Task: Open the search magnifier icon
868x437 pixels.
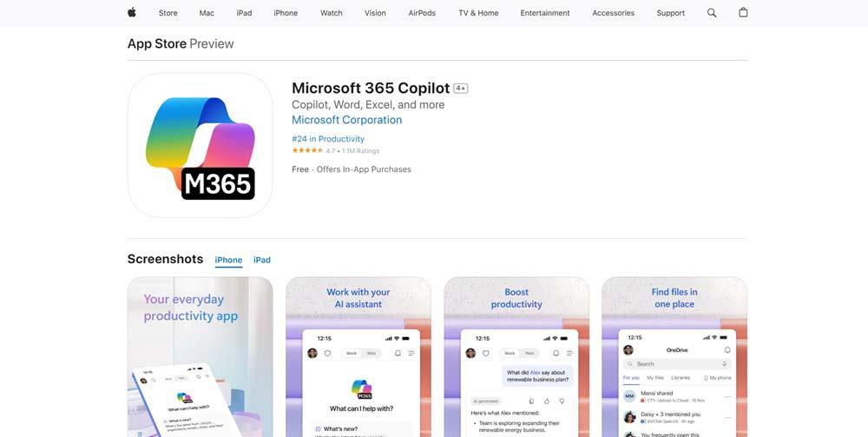Action: coord(712,13)
